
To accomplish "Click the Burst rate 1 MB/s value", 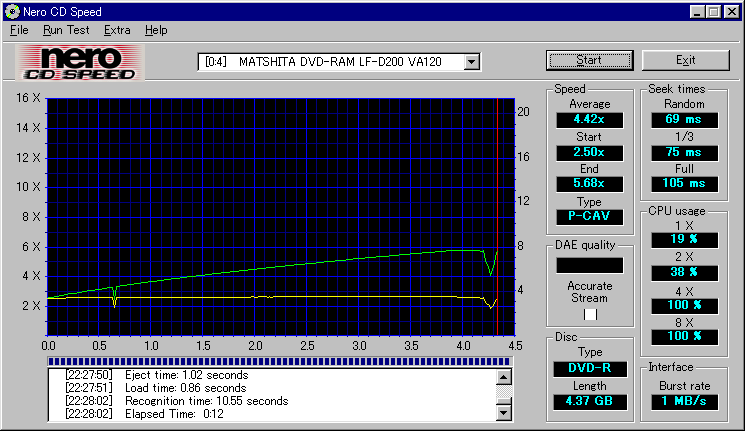I will 684,401.
